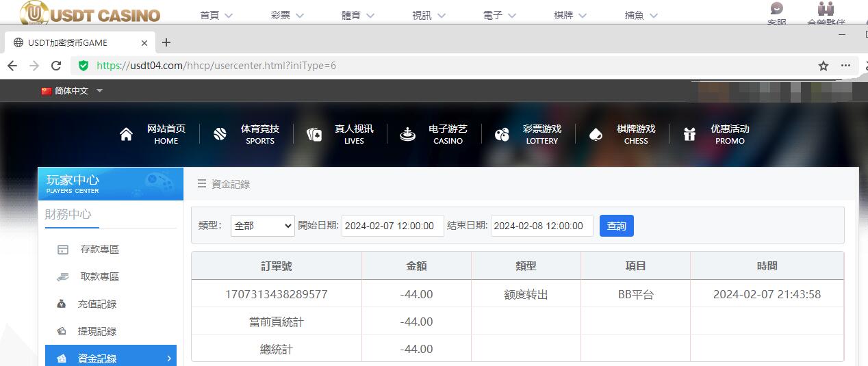
Task: Click the 真人视讯 cards icon
Action: point(314,134)
